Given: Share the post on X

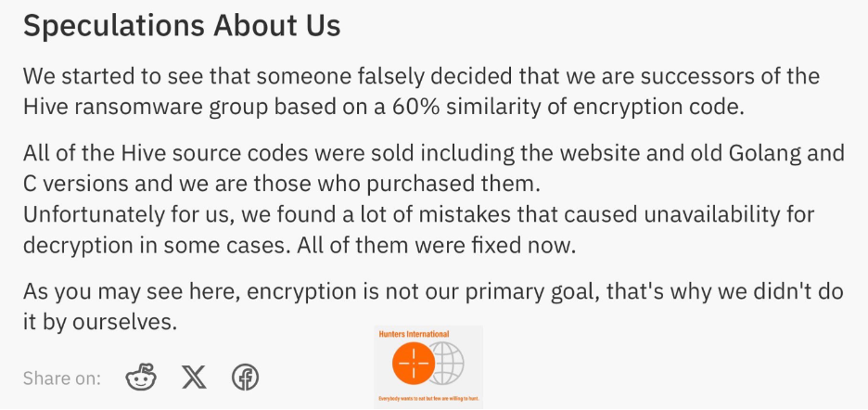Looking at the screenshot, I should pyautogui.click(x=193, y=377).
